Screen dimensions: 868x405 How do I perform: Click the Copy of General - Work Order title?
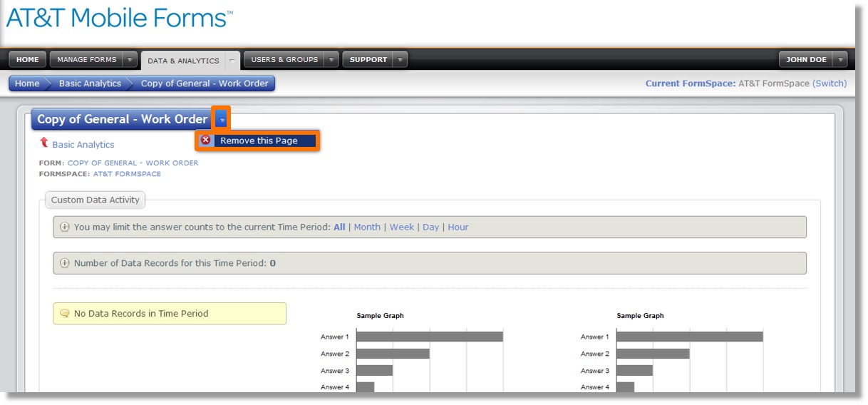[x=123, y=119]
